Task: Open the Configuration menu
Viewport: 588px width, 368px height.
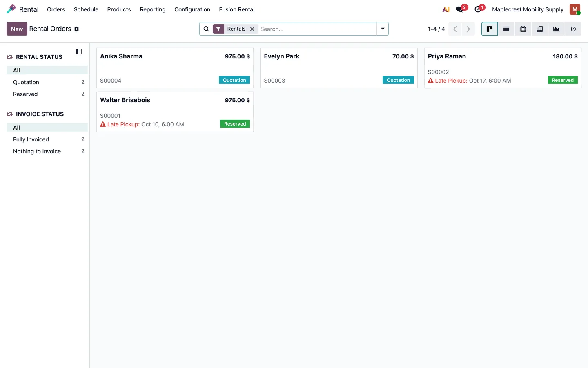Action: (192, 9)
